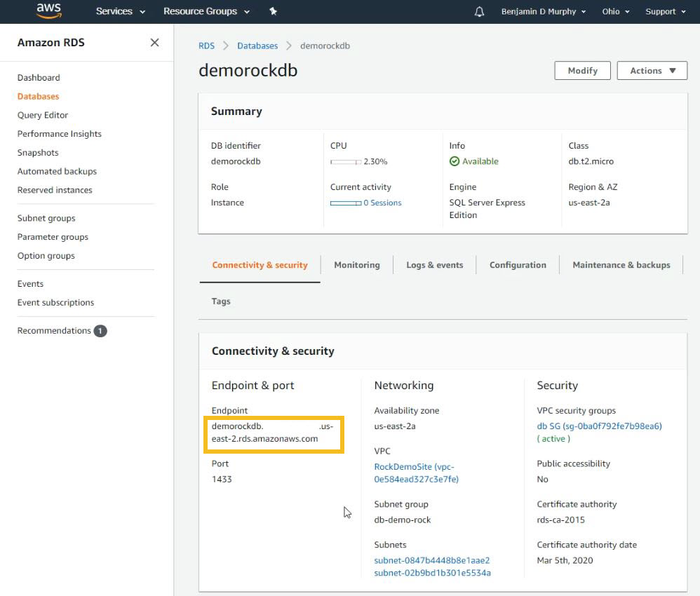Open the Support dropdown menu
Image resolution: width=700 pixels, height=596 pixels.
click(665, 12)
